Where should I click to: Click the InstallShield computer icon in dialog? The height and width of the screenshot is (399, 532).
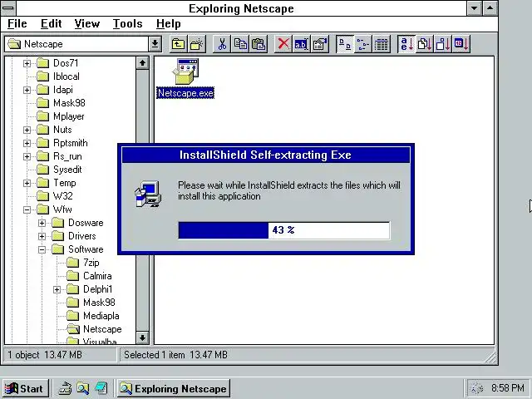148,194
